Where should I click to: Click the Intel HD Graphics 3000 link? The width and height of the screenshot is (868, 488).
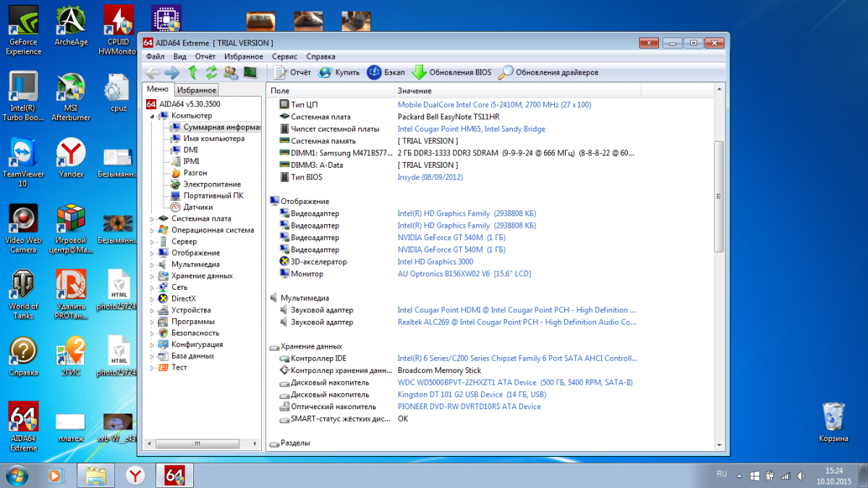pos(435,262)
